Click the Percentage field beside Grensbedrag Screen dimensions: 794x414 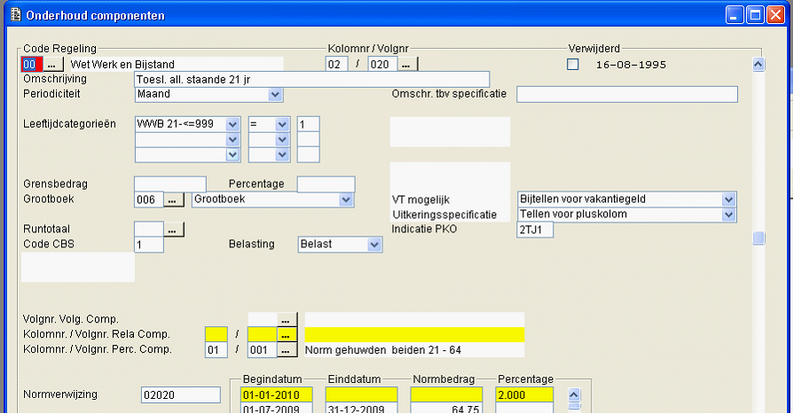click(x=326, y=184)
